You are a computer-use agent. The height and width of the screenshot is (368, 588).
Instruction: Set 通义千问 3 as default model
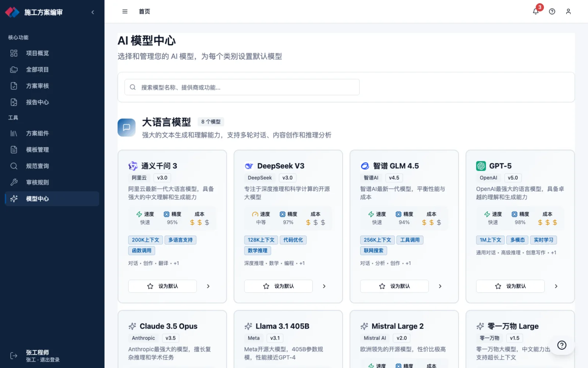pyautogui.click(x=162, y=286)
